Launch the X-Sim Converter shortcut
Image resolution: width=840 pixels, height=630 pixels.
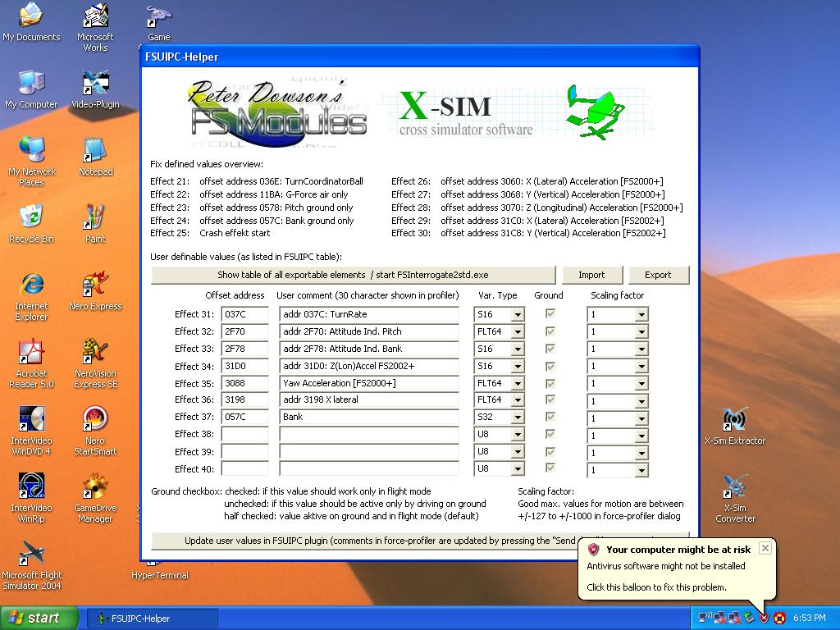735,498
